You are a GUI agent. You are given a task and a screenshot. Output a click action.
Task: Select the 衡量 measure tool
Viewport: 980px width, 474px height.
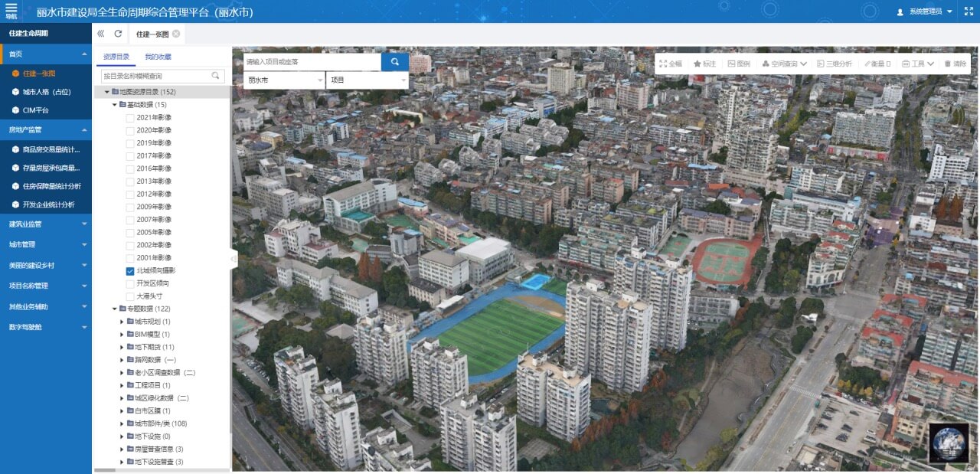(877, 64)
